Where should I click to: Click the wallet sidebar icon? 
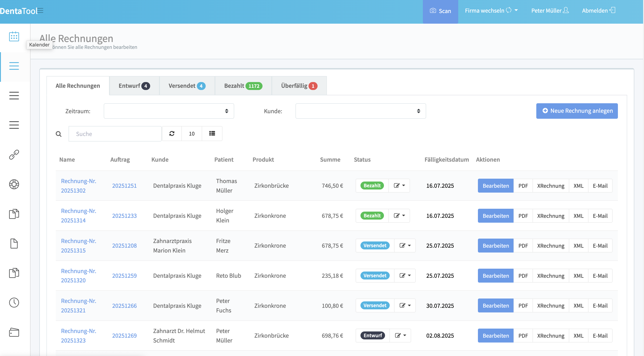[14, 332]
